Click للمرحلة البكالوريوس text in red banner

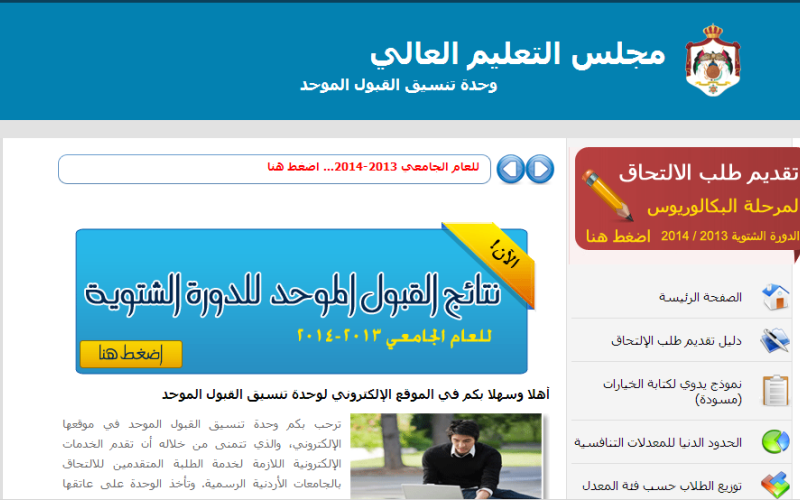(x=723, y=206)
